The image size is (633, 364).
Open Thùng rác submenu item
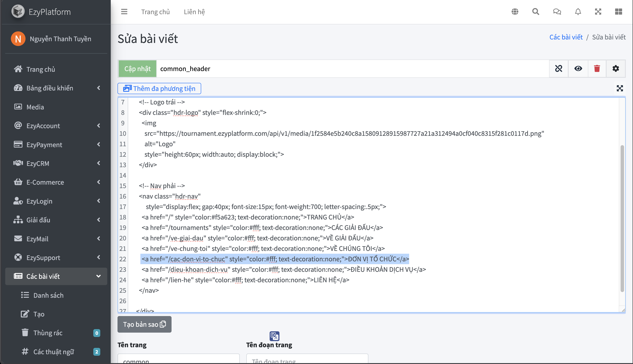[48, 333]
